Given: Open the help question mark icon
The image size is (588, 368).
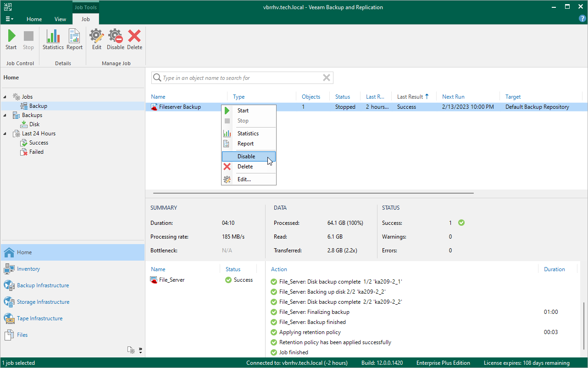Looking at the screenshot, I should 582,19.
